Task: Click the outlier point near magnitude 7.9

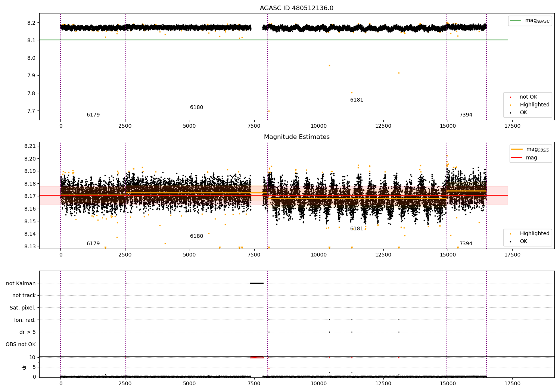Action: 399,73
